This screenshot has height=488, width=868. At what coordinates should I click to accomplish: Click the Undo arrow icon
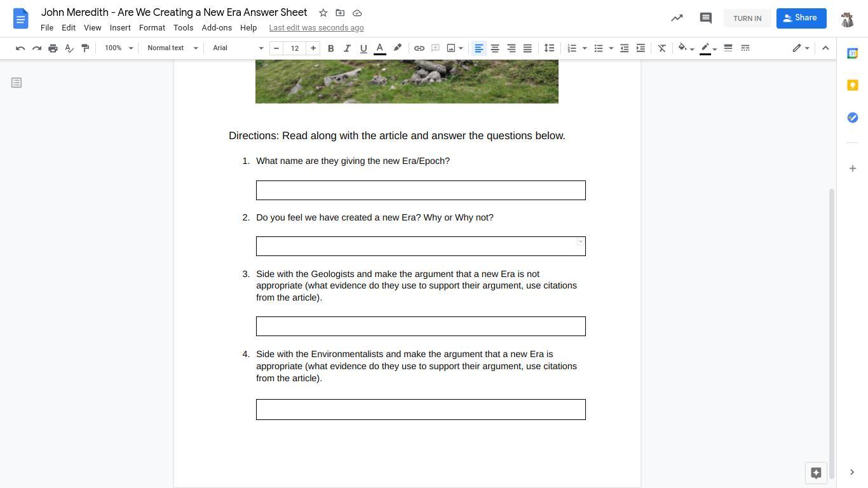click(x=20, y=48)
